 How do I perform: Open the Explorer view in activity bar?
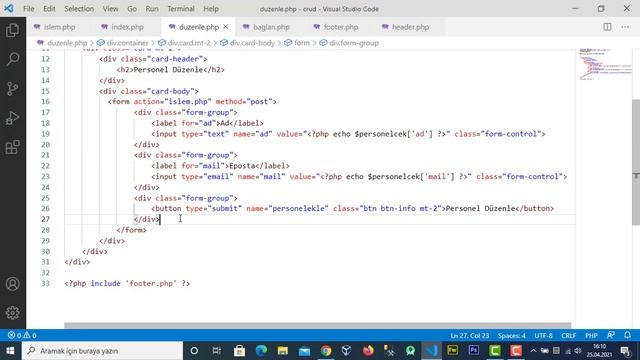click(13, 30)
